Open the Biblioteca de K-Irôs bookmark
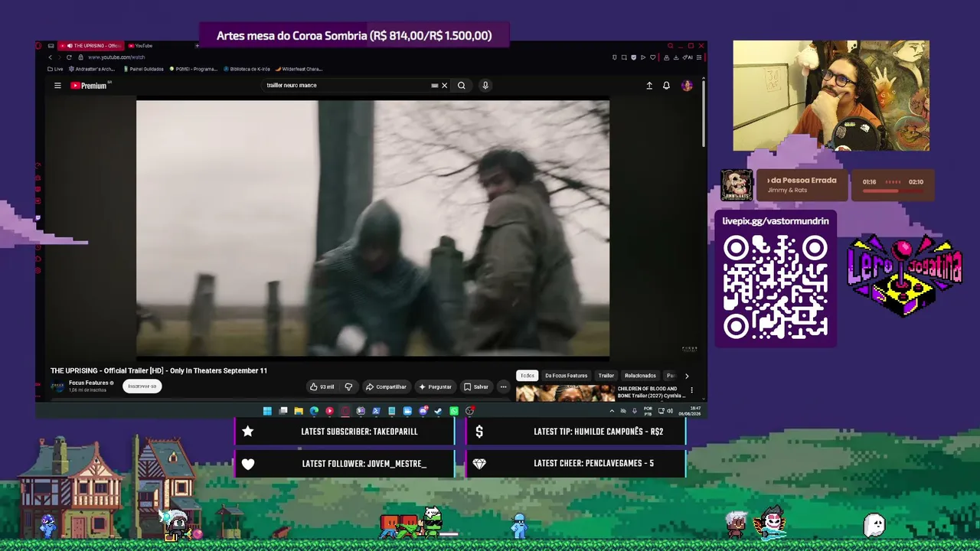The width and height of the screenshot is (980, 551). [247, 69]
